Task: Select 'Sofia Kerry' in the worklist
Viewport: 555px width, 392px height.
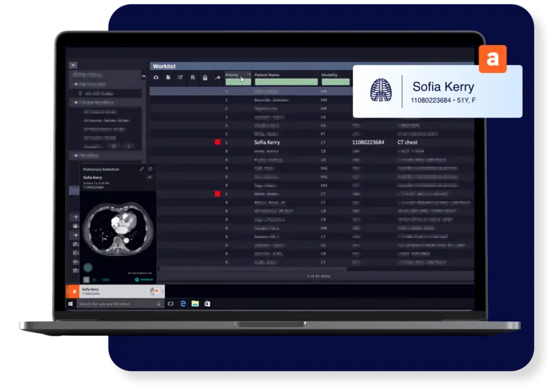Action: 267,142
